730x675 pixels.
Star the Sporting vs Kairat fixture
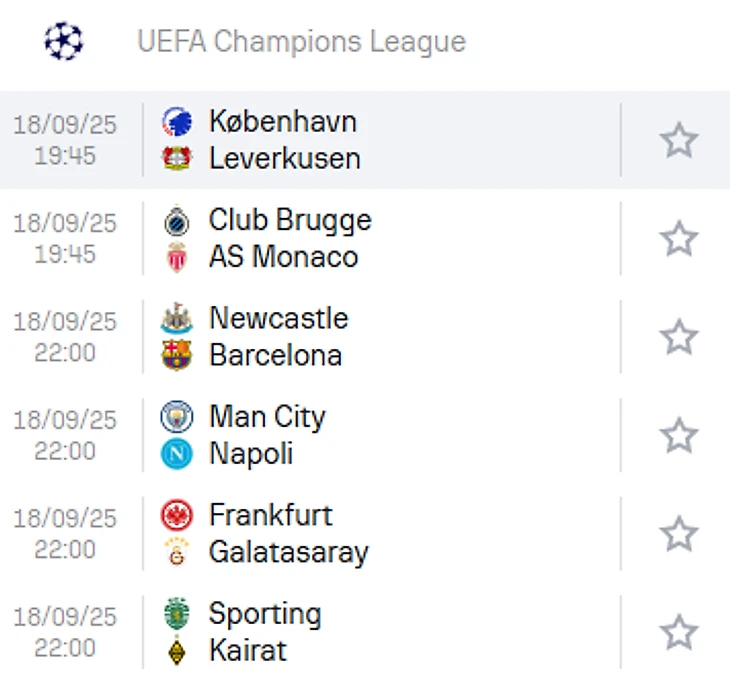click(679, 632)
